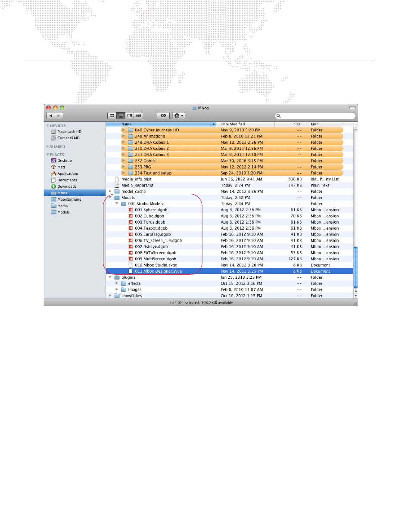This screenshot has height=532, width=411.
Task: Switch to Cover Flow view
Action: (x=138, y=115)
